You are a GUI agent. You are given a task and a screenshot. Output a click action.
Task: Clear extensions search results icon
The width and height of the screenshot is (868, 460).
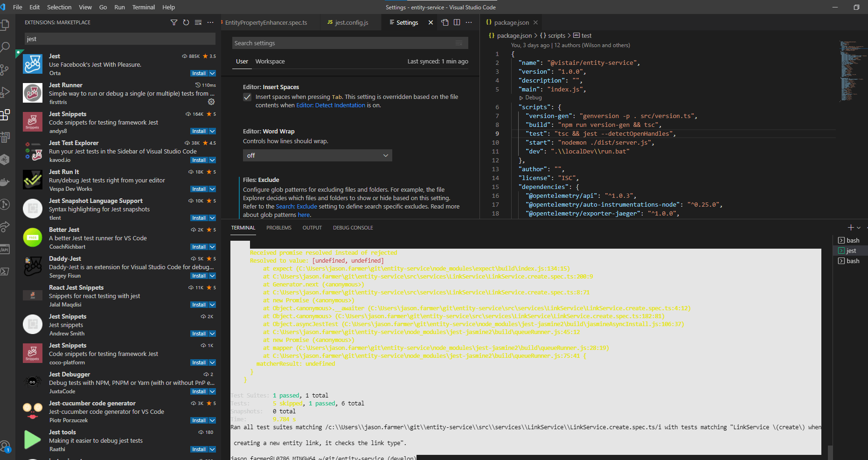pos(198,22)
